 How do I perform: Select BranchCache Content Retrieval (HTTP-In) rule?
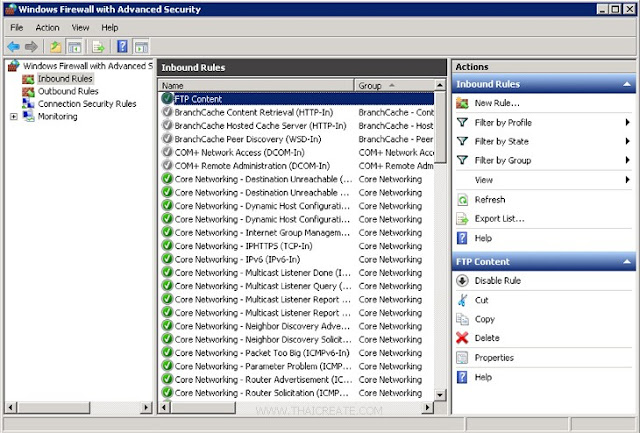pos(296,112)
